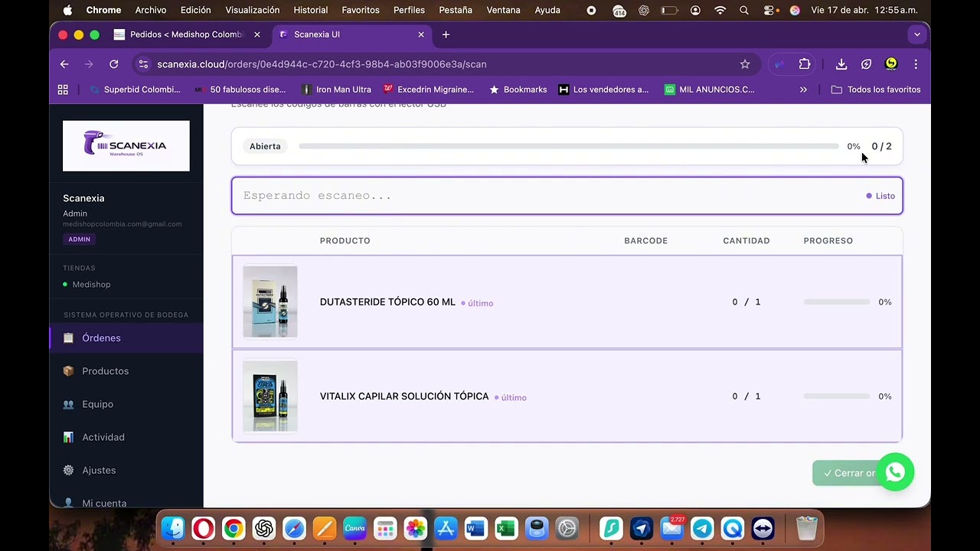Open the Bookmarks star bookmark

click(x=518, y=90)
